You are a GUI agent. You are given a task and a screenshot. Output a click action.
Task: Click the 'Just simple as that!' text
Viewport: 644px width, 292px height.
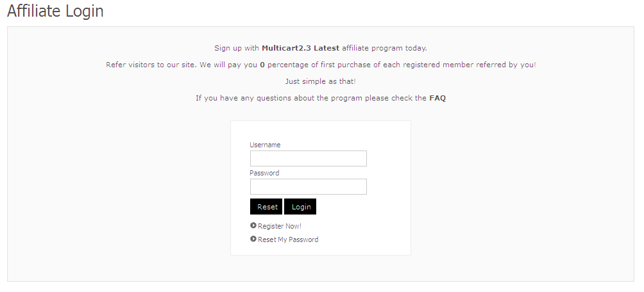coord(320,81)
